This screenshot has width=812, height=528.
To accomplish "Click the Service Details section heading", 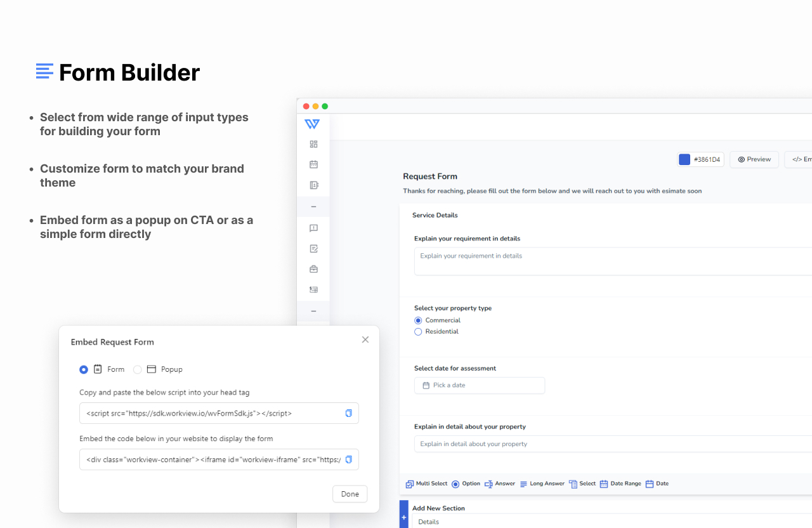I will (x=435, y=215).
